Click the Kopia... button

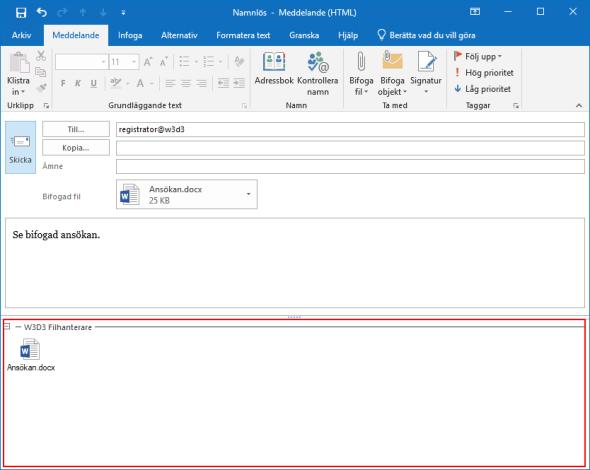[x=76, y=148]
